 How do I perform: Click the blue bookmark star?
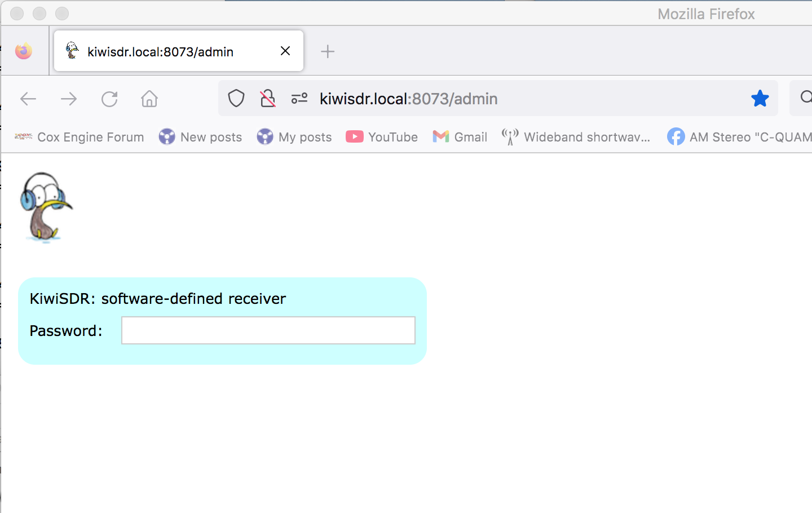pos(760,99)
